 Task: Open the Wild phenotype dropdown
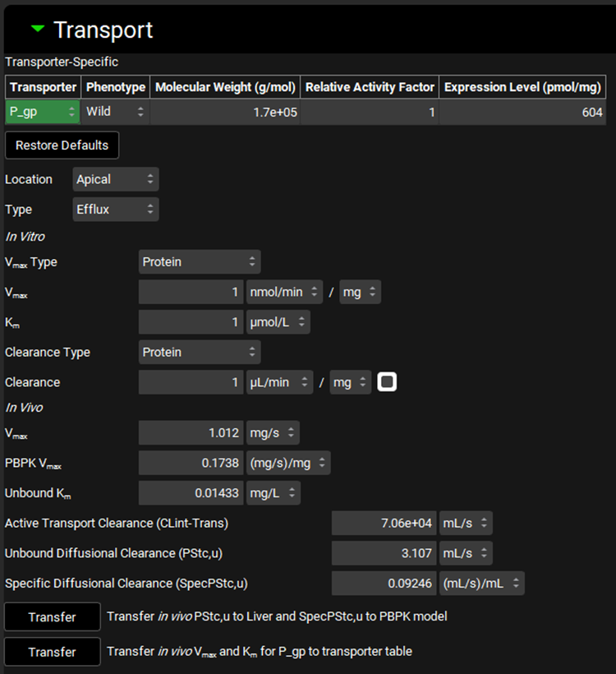(x=115, y=112)
